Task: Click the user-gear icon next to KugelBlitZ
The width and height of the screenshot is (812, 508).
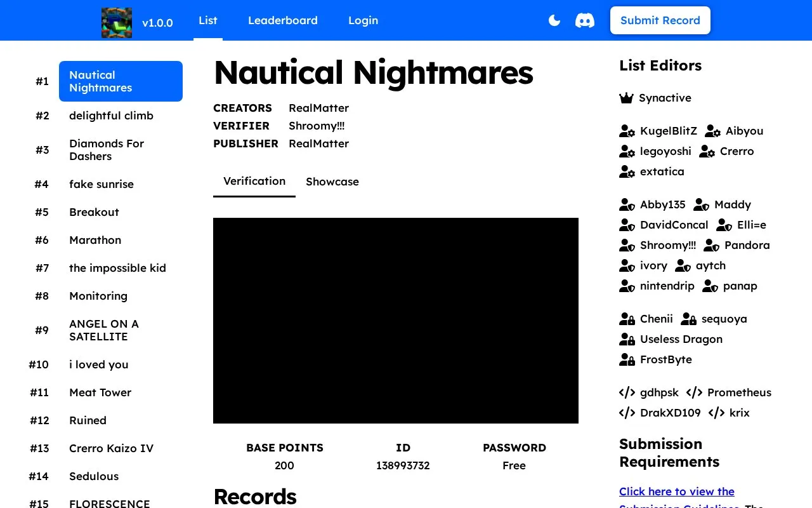Action: 627,131
